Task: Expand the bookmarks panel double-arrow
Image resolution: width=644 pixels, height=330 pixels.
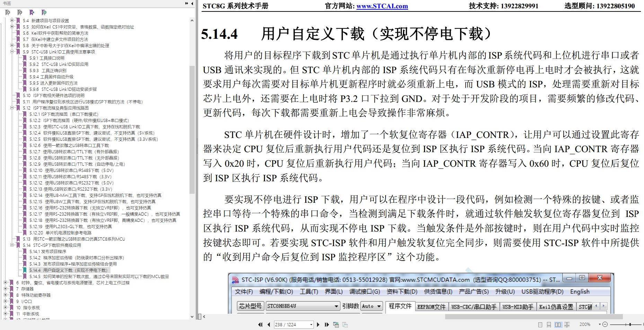Action: (x=187, y=3)
